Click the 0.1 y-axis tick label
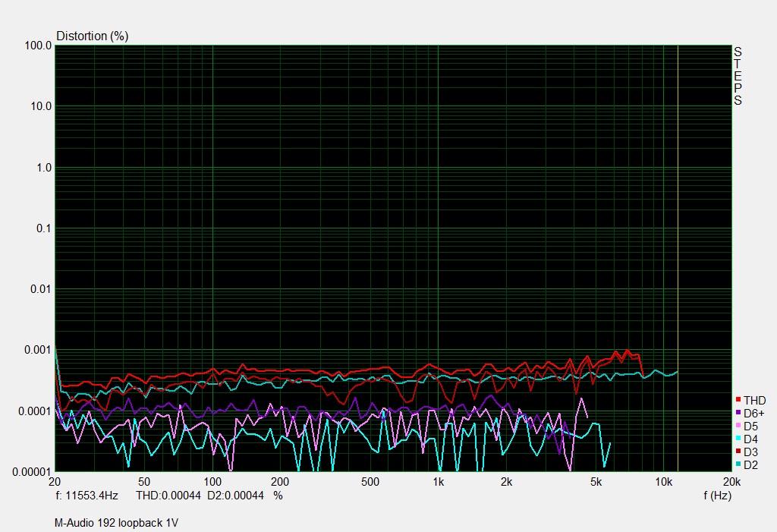 point(44,228)
